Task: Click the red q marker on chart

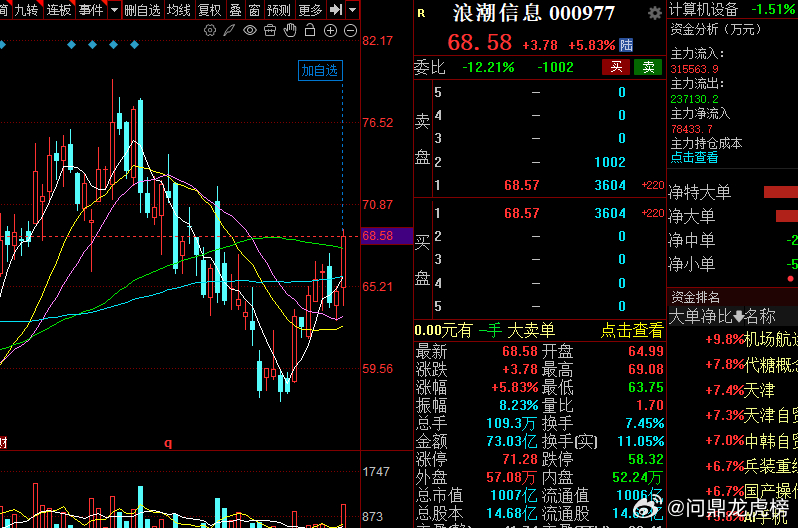Action: tap(168, 443)
